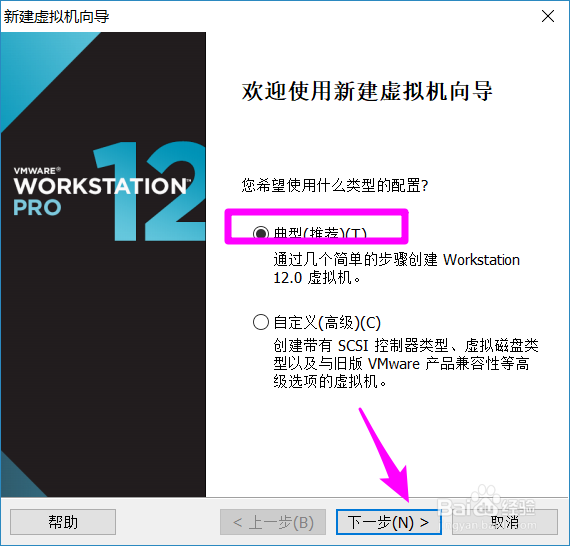Click the 您希望使用什么类型的配置? question text
The height and width of the screenshot is (546, 570).
[335, 185]
